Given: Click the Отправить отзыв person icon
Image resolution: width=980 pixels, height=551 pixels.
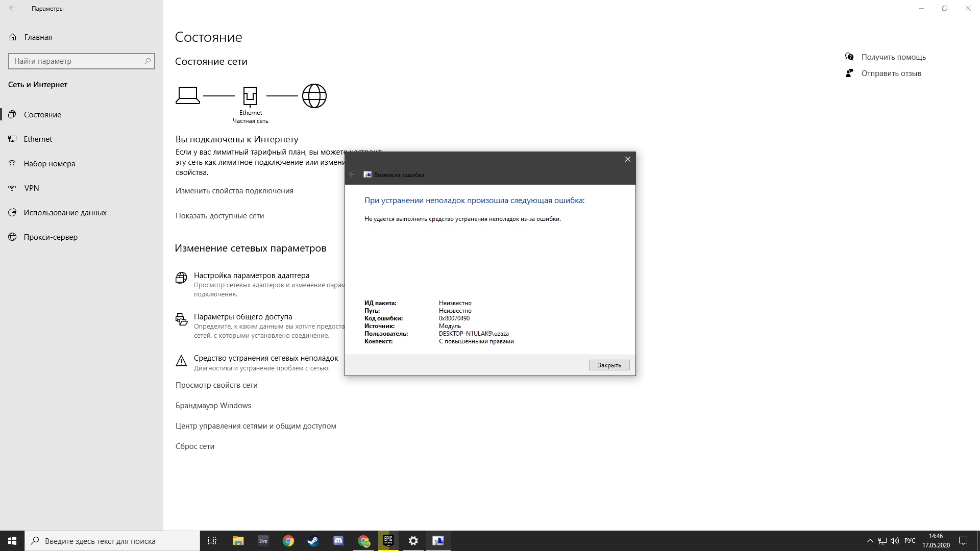Looking at the screenshot, I should click(849, 73).
